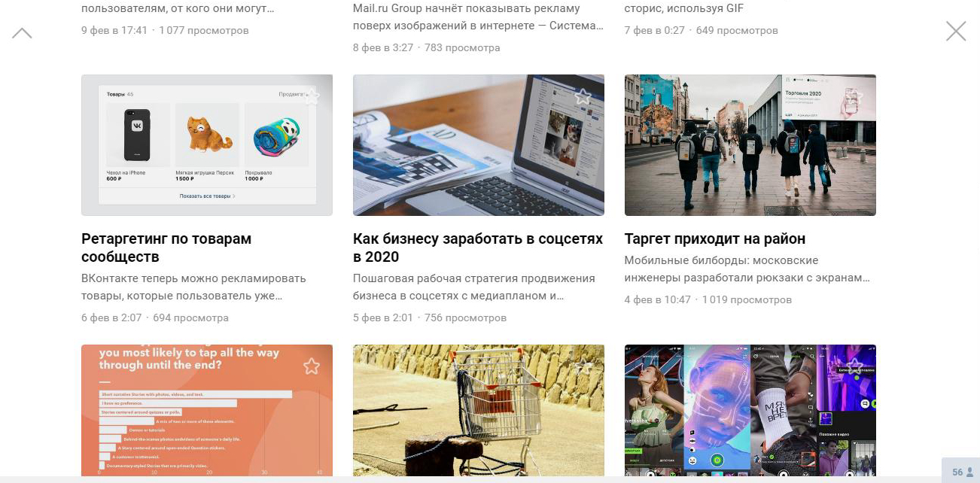Viewport: 980px width, 483px height.
Task: Select the description about мобильные билборды
Action: (x=747, y=269)
